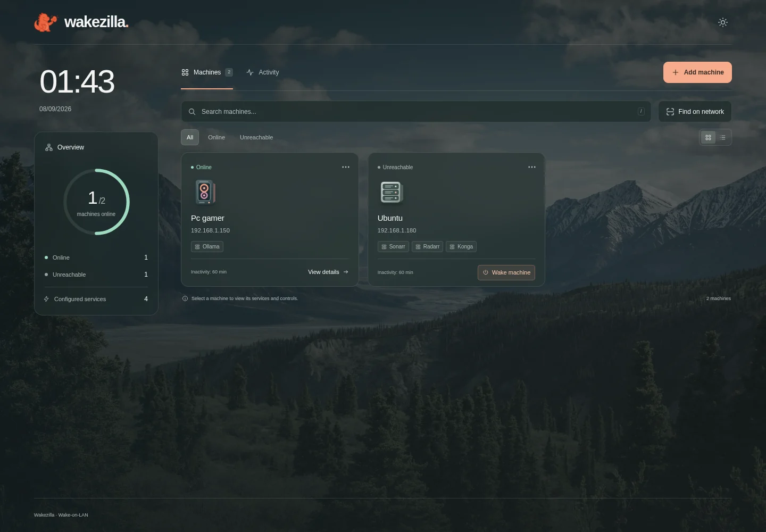Click the Overview network icon
Image resolution: width=766 pixels, height=532 pixels.
coord(49,147)
